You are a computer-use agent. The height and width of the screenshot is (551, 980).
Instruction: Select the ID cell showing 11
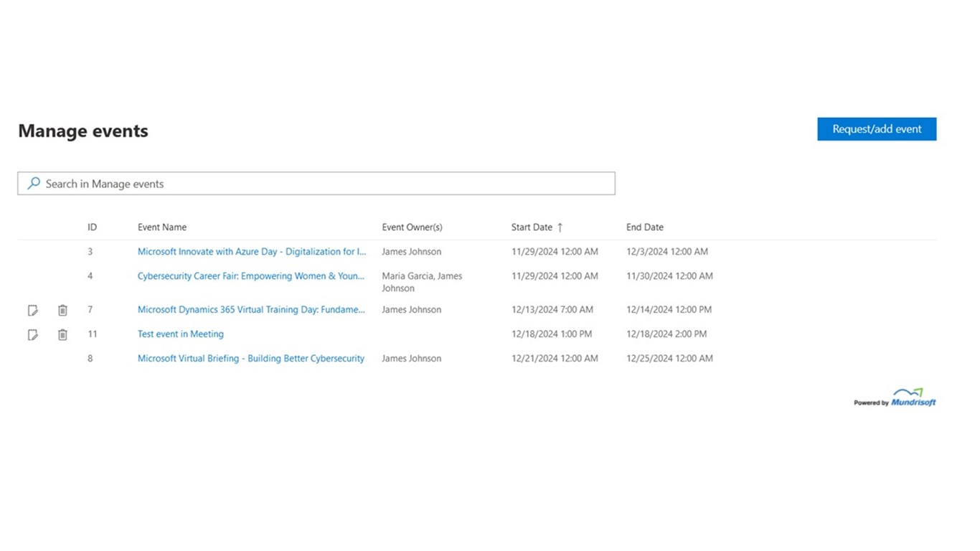click(93, 334)
